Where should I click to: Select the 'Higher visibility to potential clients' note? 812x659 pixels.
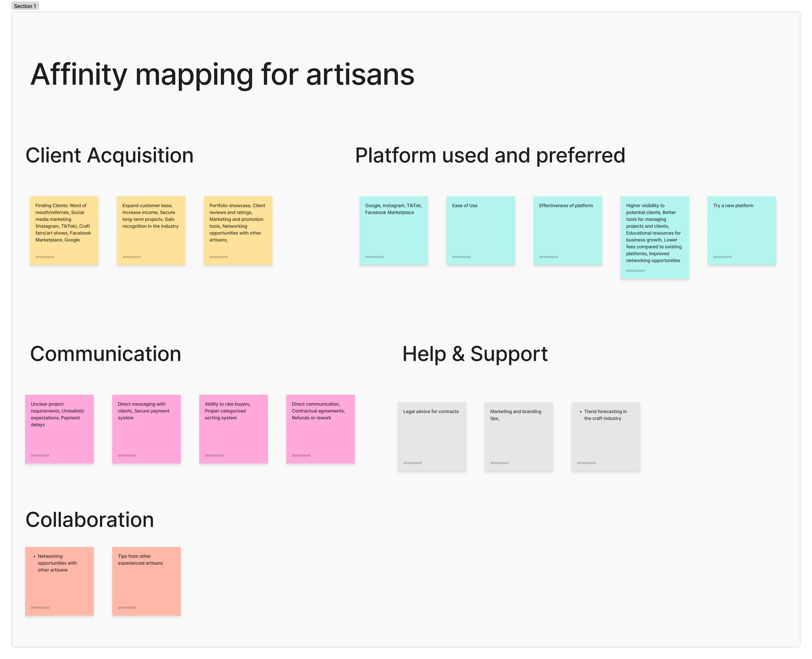pos(655,238)
